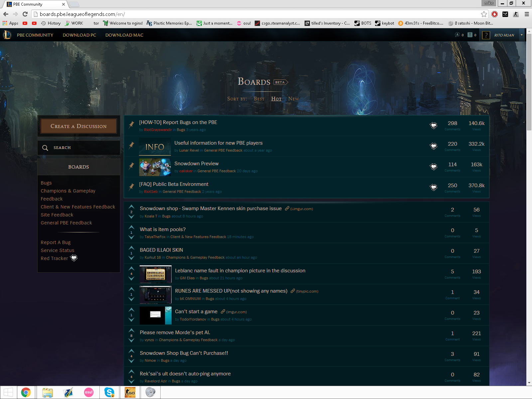Click the Service Status link

coord(57,250)
